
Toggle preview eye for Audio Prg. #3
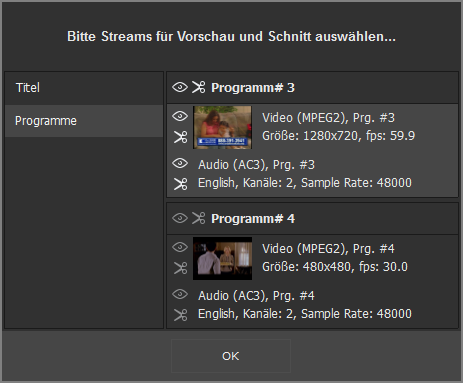click(180, 163)
